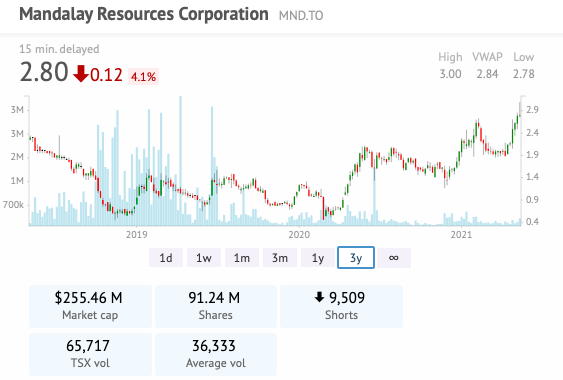Click the Average vol tile
Screen dimensions: 563x380
(x=216, y=354)
